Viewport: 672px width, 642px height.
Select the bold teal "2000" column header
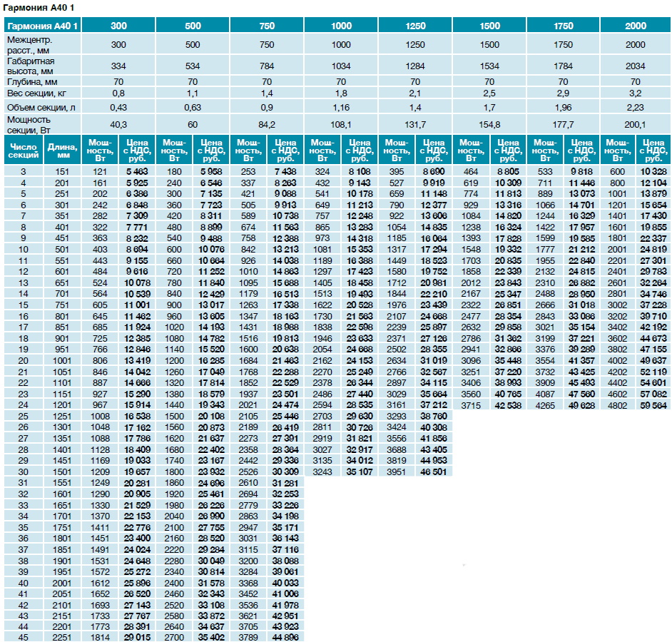[636, 26]
